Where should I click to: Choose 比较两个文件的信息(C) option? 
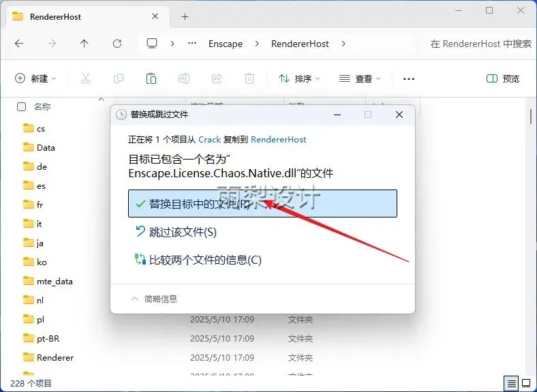coord(198,260)
